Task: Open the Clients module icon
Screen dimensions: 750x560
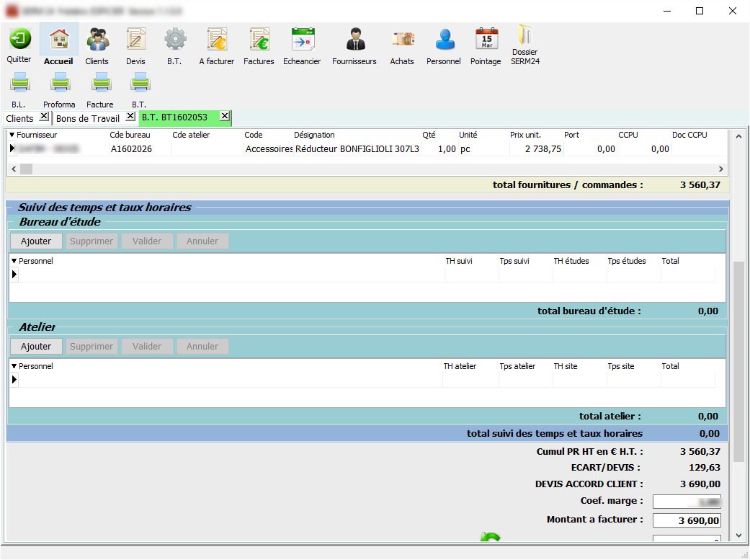Action: point(97,39)
